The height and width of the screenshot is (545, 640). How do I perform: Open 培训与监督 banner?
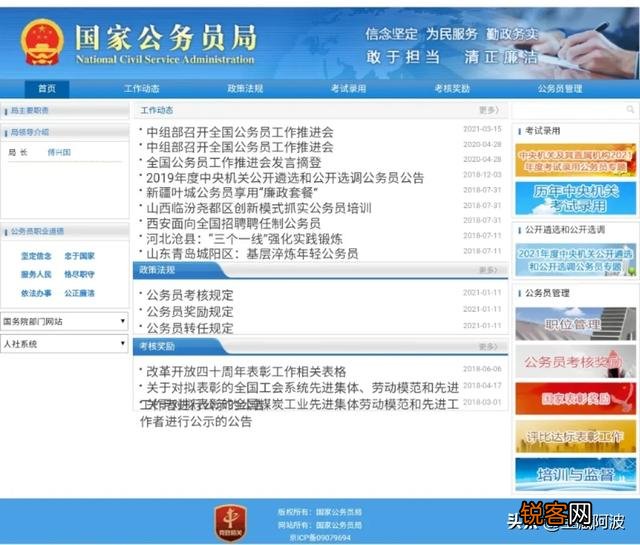[x=576, y=474]
